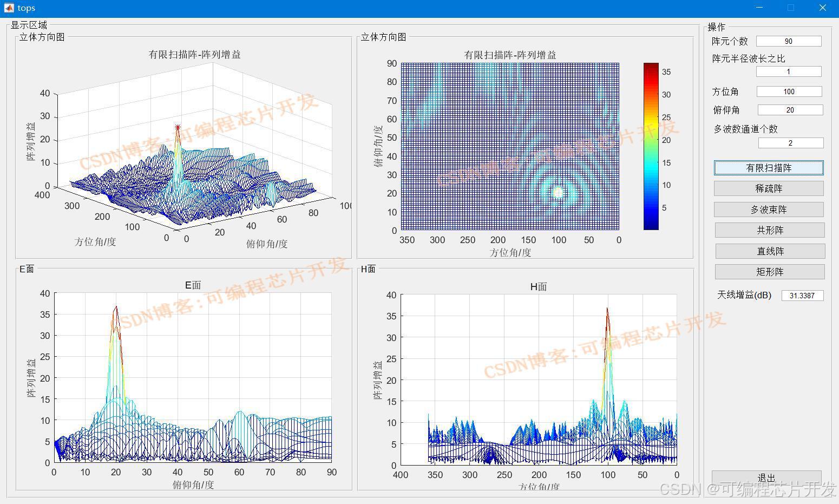
Task: Select the 稀疏阵 array button
Action: click(x=769, y=188)
